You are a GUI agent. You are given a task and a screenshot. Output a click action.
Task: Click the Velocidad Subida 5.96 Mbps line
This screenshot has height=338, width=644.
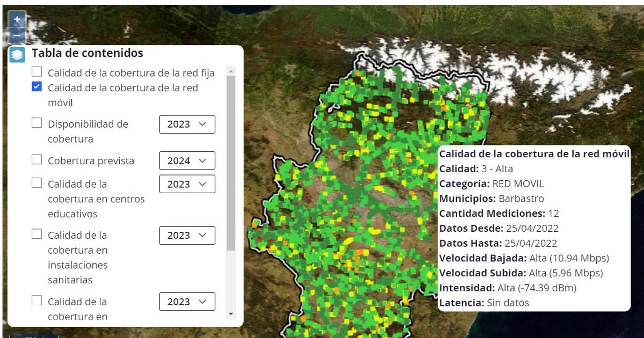click(521, 273)
